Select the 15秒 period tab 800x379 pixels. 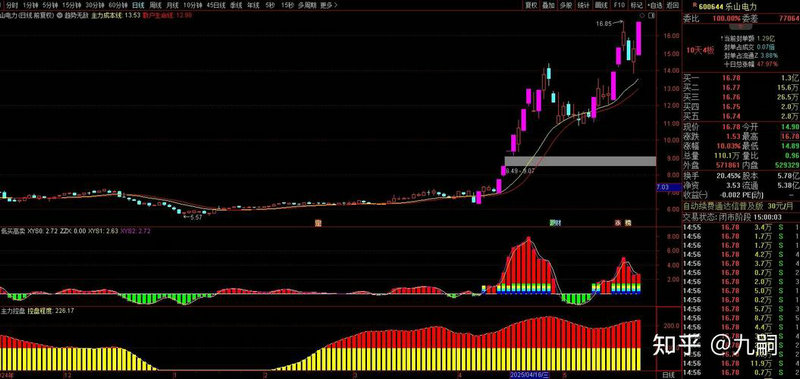[x=287, y=5]
